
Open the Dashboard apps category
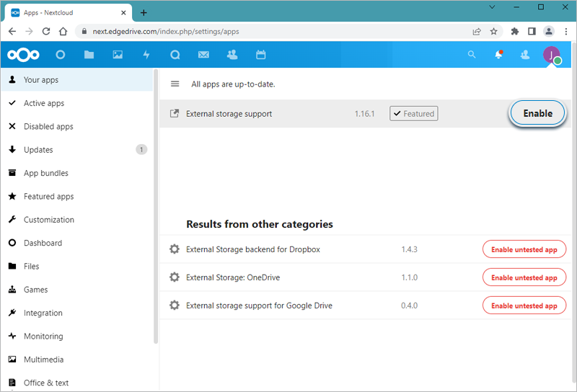coord(77,243)
